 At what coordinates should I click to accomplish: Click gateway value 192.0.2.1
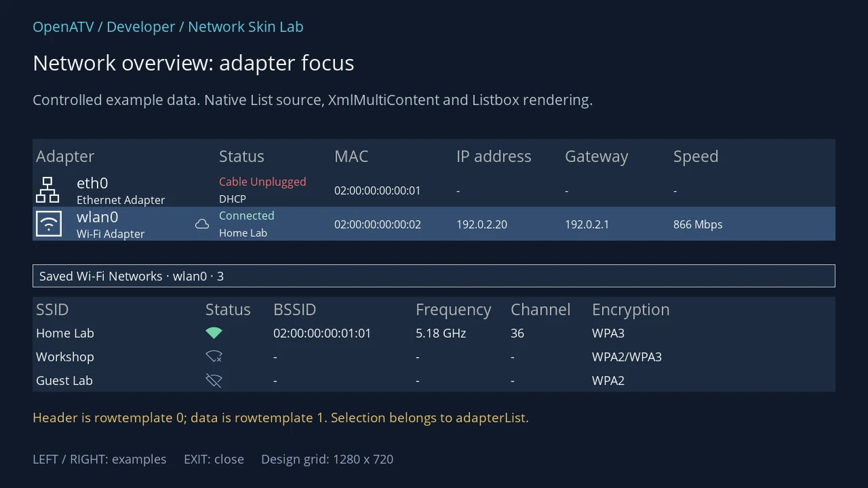coord(587,224)
